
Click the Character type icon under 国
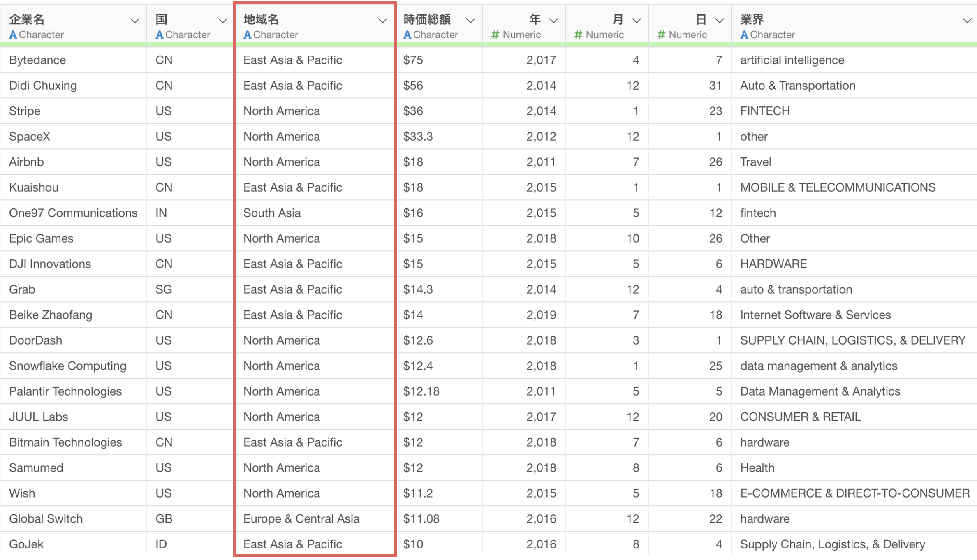pos(160,35)
